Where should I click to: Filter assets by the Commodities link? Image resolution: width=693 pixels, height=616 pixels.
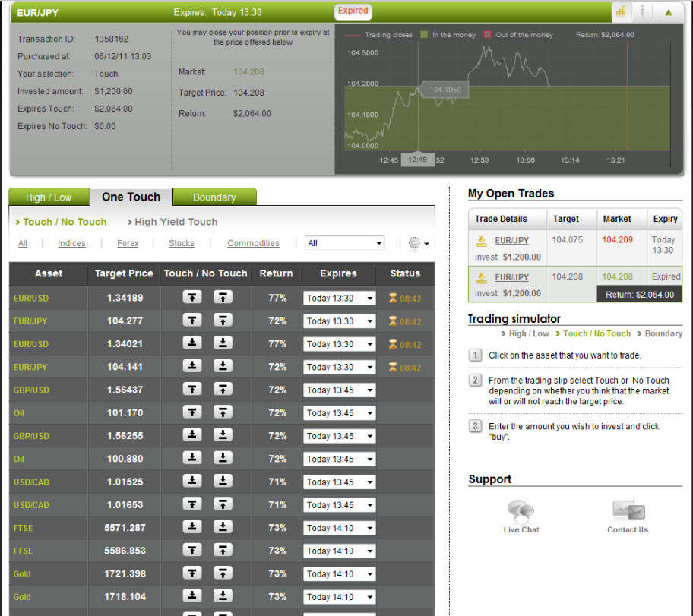tap(253, 243)
